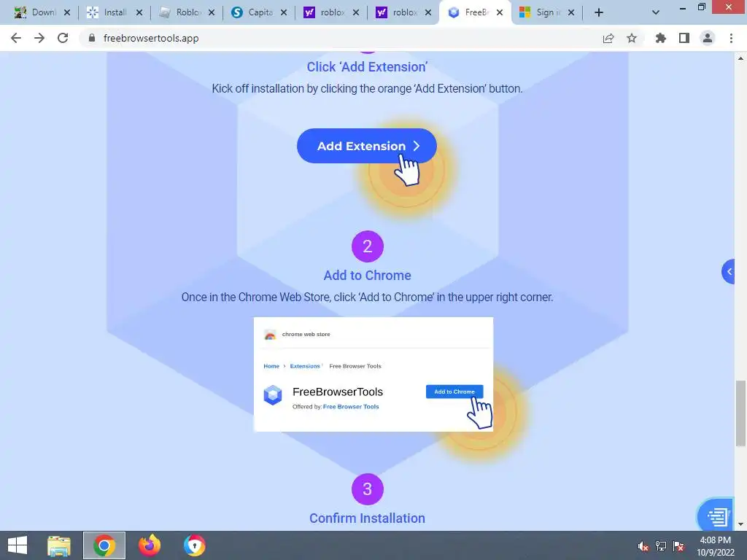This screenshot has width=747, height=560.
Task: Open the Windows Start menu
Action: point(18,545)
